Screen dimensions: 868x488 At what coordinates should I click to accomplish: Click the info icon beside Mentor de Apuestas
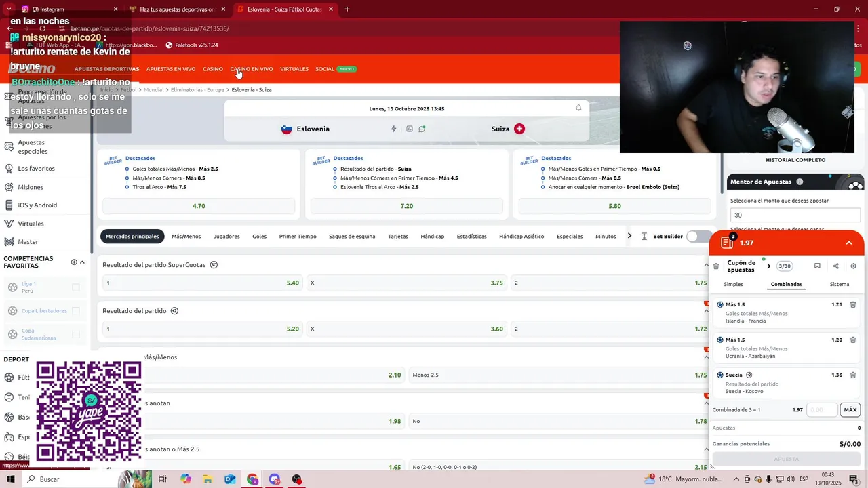point(800,182)
